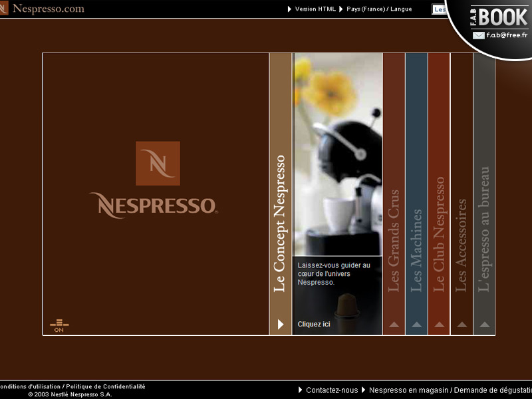
Task: Open Conditions d'utilisation link
Action: (30, 386)
